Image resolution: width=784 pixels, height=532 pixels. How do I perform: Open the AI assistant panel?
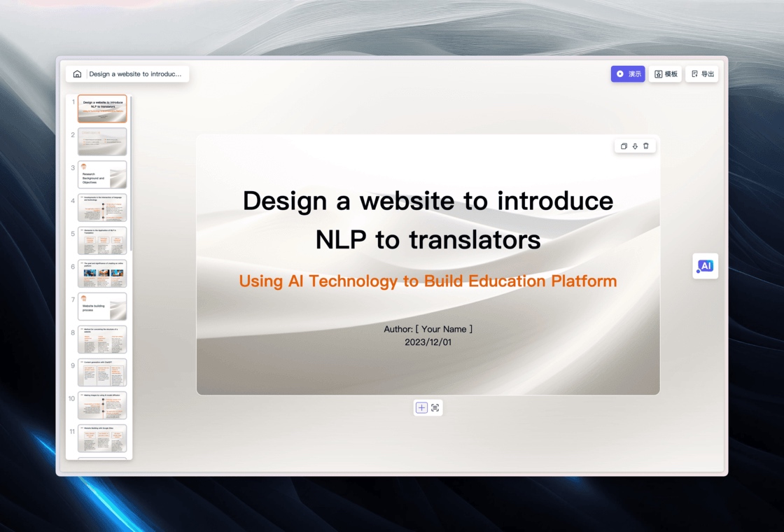[x=706, y=266]
